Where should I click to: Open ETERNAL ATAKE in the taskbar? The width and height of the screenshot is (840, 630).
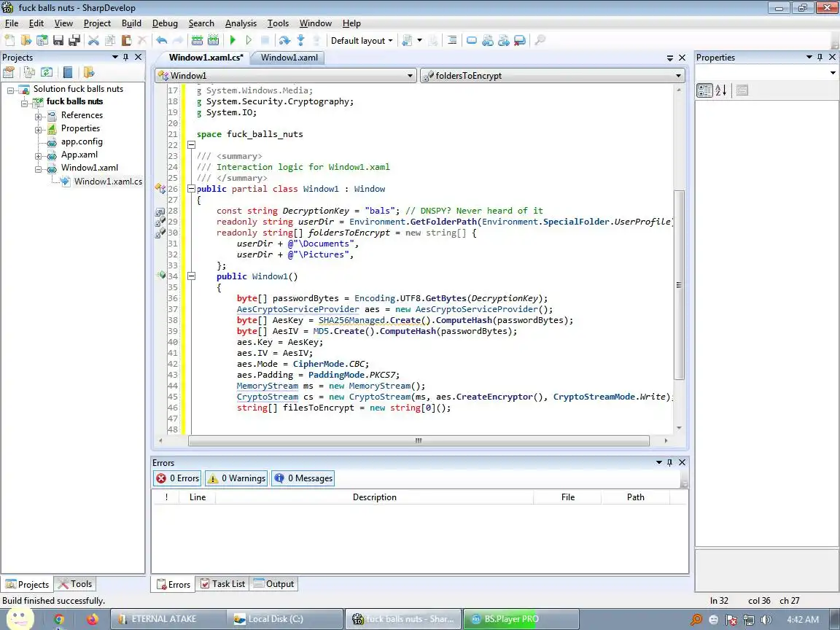pyautogui.click(x=168, y=619)
